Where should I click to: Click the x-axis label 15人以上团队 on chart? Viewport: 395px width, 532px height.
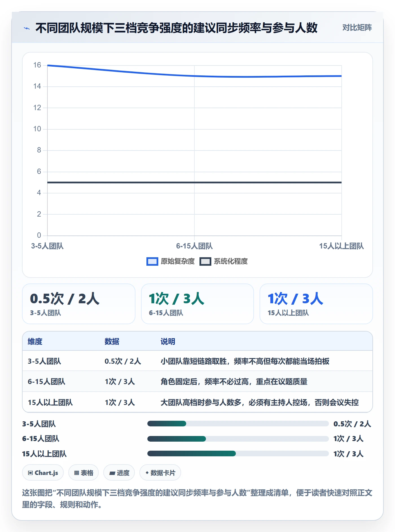click(x=341, y=246)
